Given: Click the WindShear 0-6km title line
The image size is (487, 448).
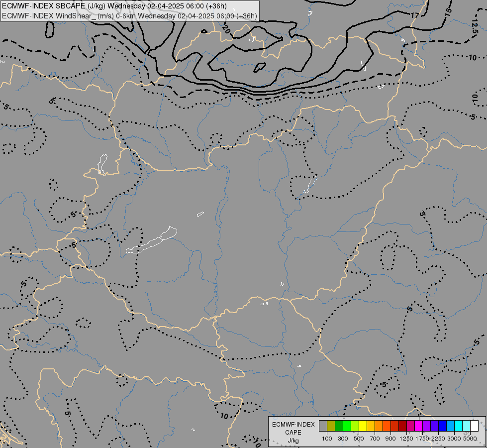Looking at the screenshot, I should click(x=129, y=16).
